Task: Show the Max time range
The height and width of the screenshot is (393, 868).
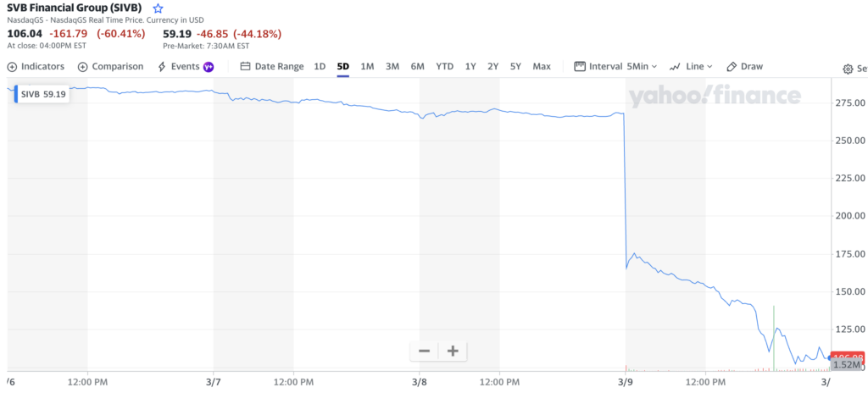Action: [x=542, y=67]
